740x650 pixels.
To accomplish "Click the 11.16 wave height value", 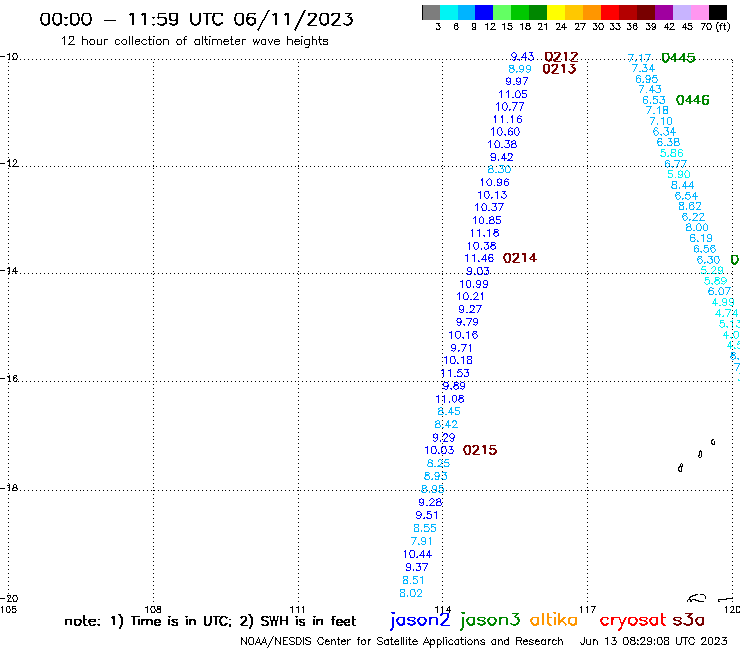I will coord(507,119).
